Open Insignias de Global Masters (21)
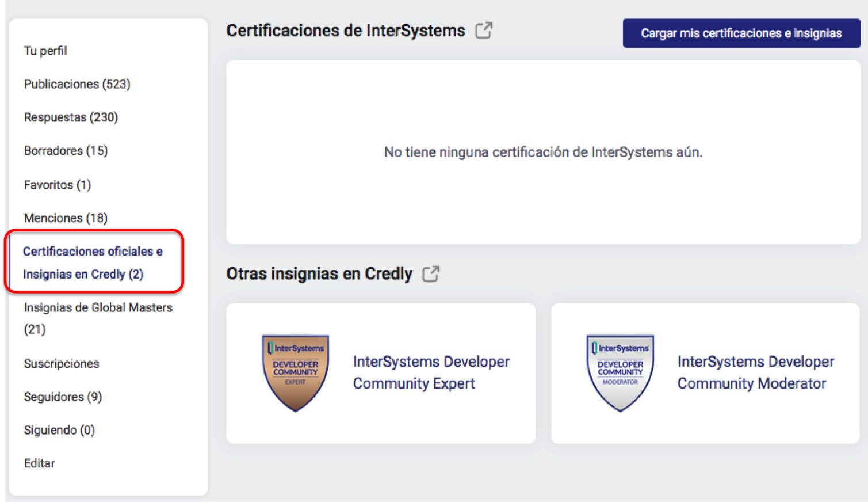 (98, 318)
